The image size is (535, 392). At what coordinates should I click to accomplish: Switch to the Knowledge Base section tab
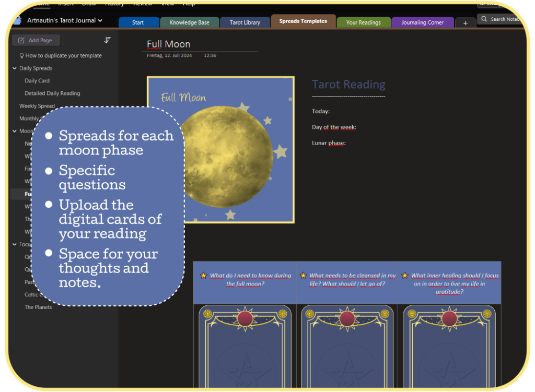[188, 23]
